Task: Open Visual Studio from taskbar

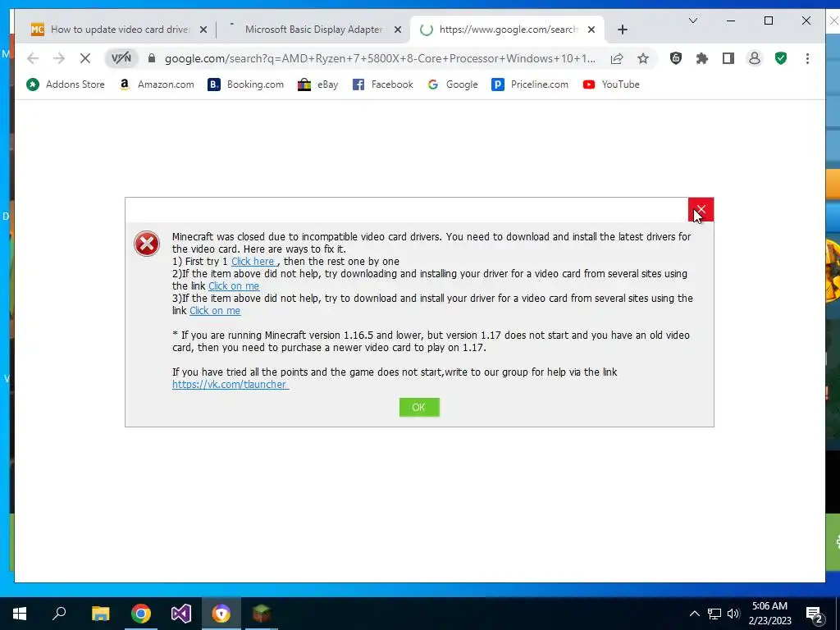Action: [x=181, y=614]
